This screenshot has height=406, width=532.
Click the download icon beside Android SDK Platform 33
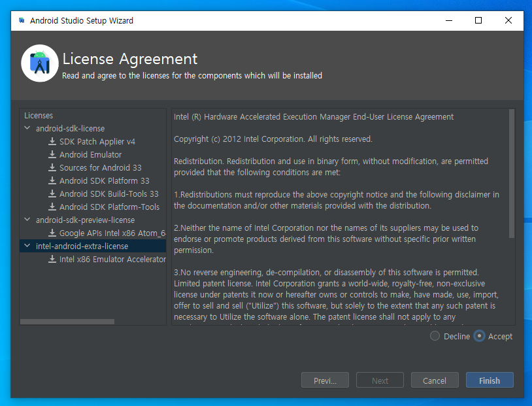[52, 180]
